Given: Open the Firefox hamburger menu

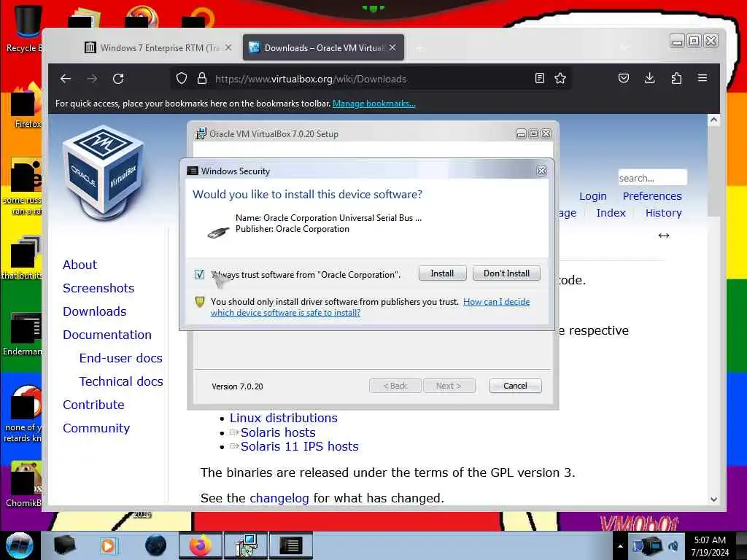Looking at the screenshot, I should click(x=703, y=77).
